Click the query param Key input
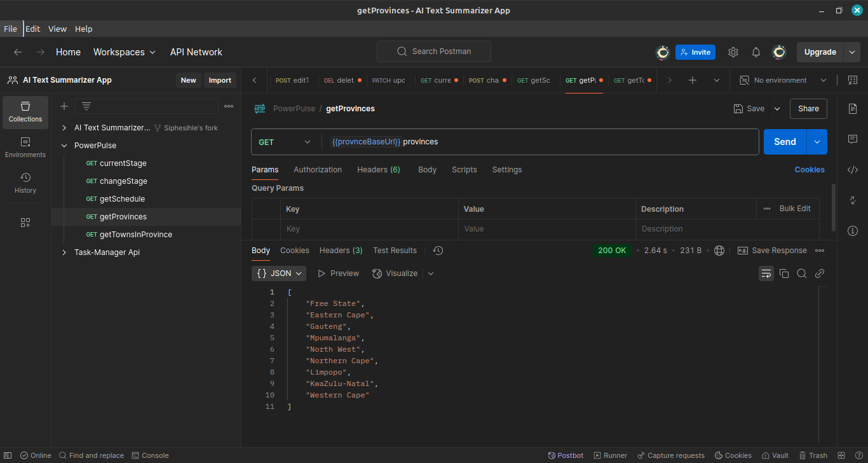The image size is (868, 463). (369, 229)
